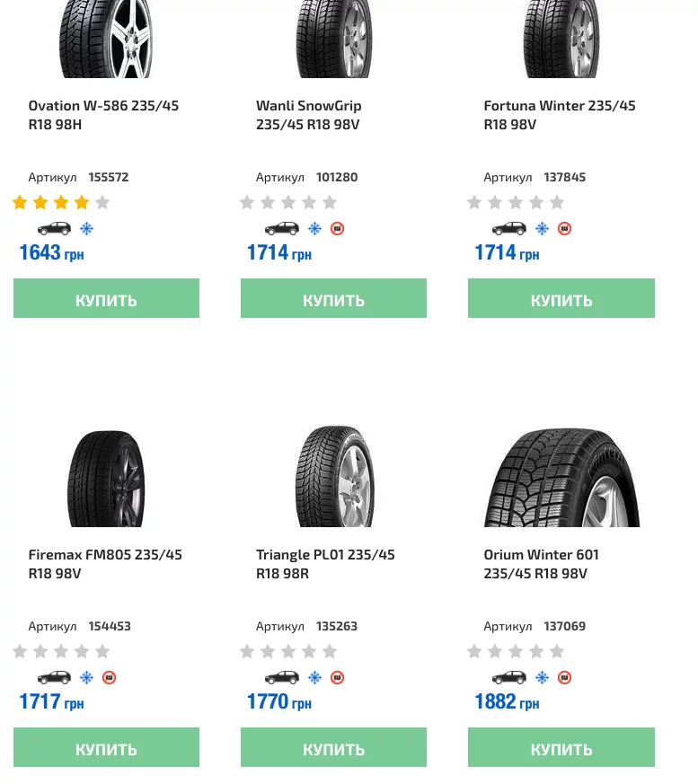Click the snowflake icon under Ovation W-586
The image size is (698, 784).
click(x=87, y=228)
